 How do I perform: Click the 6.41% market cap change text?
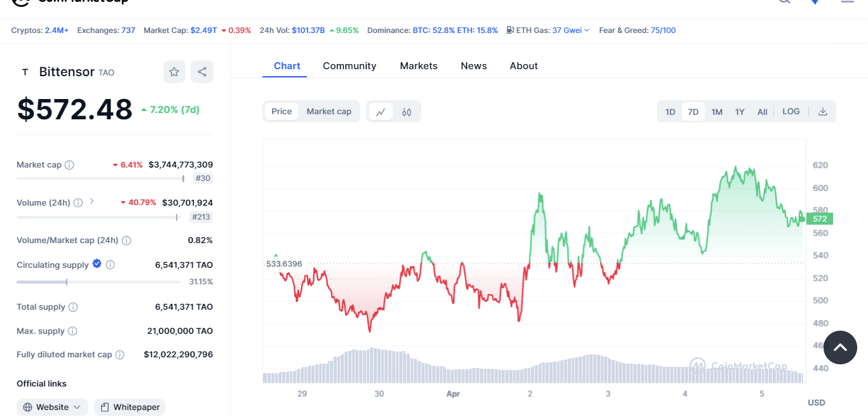coord(132,165)
